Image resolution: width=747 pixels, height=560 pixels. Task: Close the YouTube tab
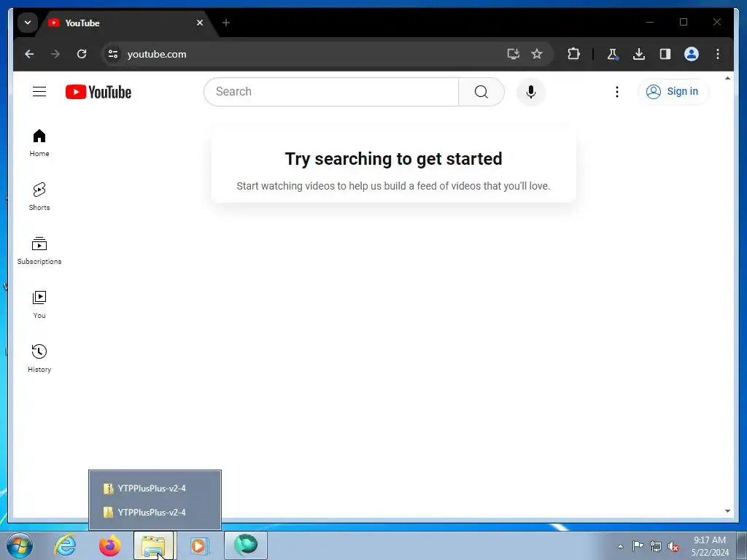click(x=200, y=23)
